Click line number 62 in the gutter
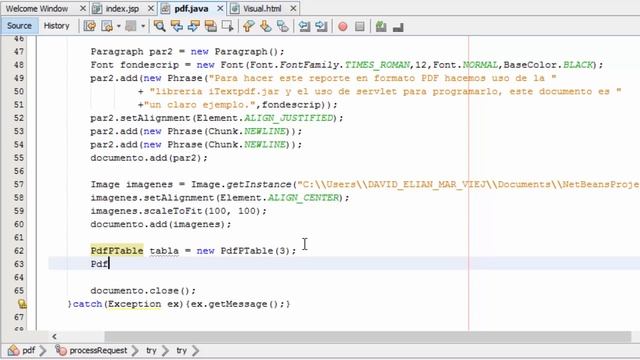This screenshot has height=360, width=640. [x=19, y=251]
